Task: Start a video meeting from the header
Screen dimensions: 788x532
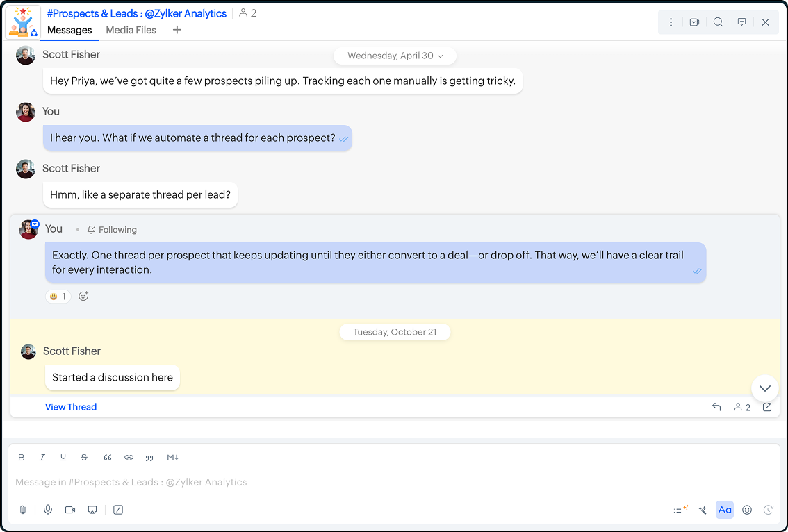Action: [x=694, y=22]
